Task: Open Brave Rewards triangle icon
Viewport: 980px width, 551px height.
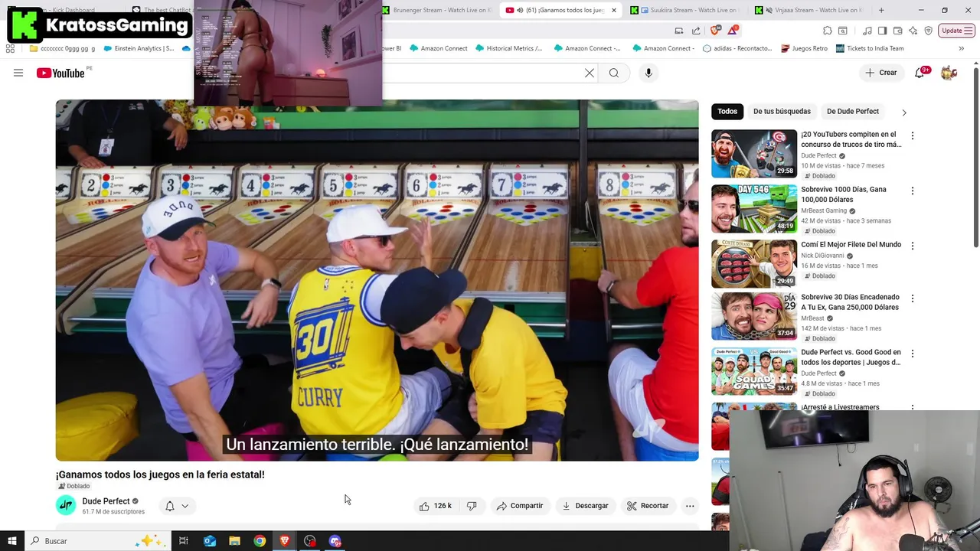Action: tap(733, 31)
